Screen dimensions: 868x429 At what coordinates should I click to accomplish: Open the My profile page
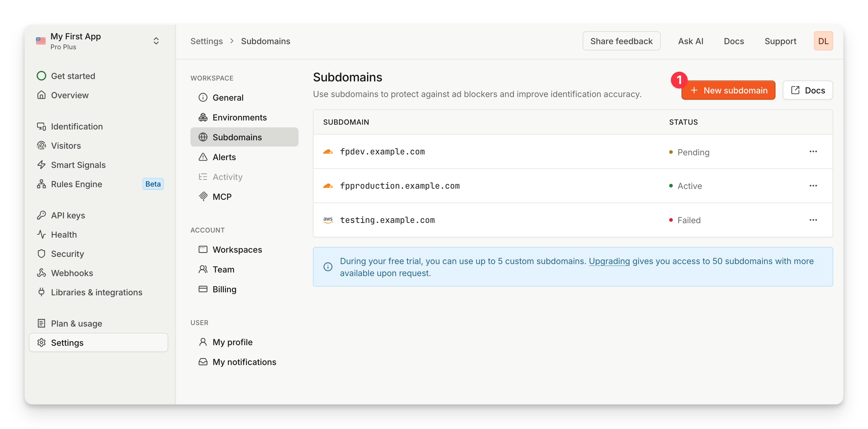pos(244,342)
